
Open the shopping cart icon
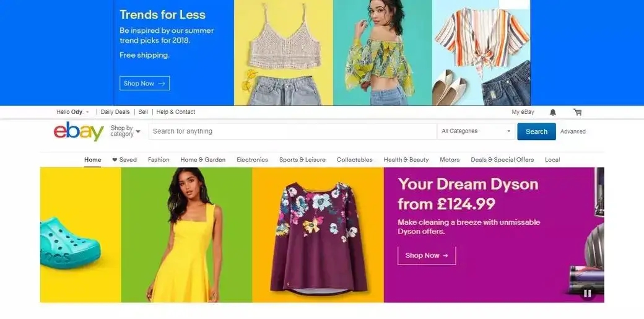pos(578,112)
